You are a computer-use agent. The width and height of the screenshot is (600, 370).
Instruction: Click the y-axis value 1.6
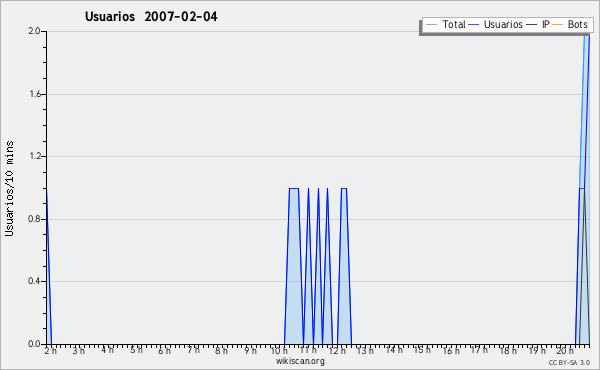pos(34,94)
